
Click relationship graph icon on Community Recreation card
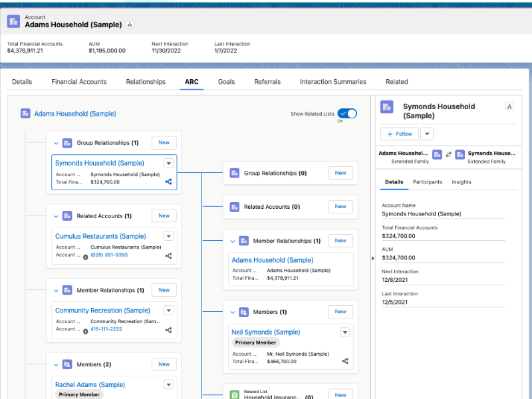(x=169, y=330)
